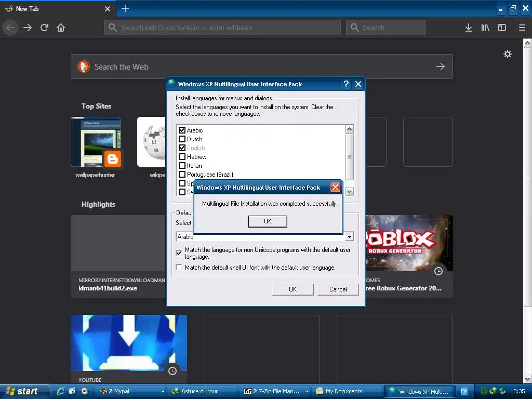This screenshot has height=399, width=532.
Task: Enable match default shell UI font option
Action: [179, 267]
